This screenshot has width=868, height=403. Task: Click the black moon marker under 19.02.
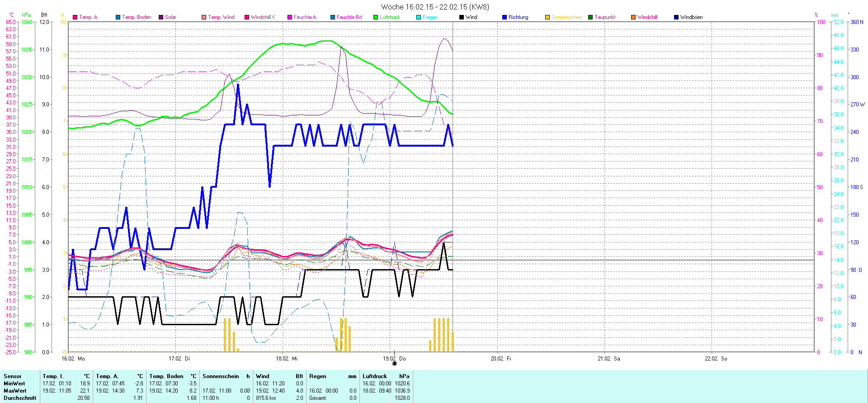tap(394, 363)
